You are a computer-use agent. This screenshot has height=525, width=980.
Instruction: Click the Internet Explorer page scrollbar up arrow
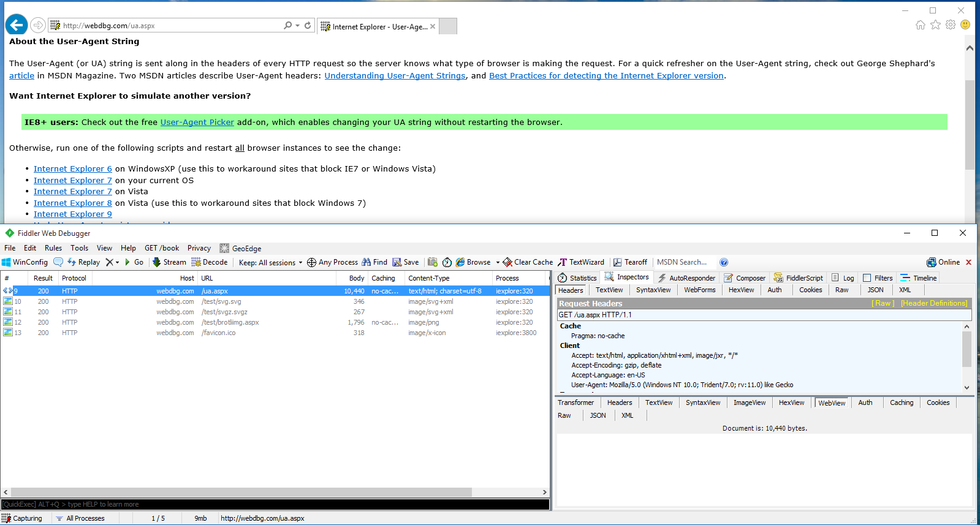pyautogui.click(x=970, y=48)
